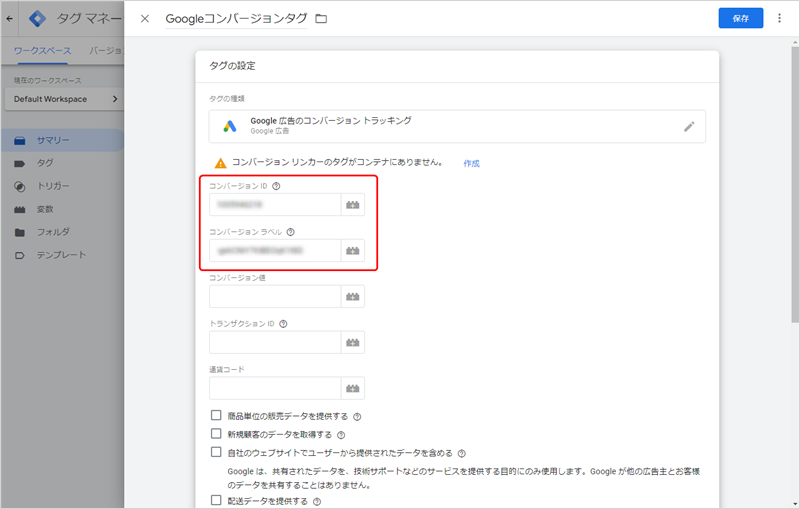
Task: Open the three-dot more options menu
Action: point(779,18)
